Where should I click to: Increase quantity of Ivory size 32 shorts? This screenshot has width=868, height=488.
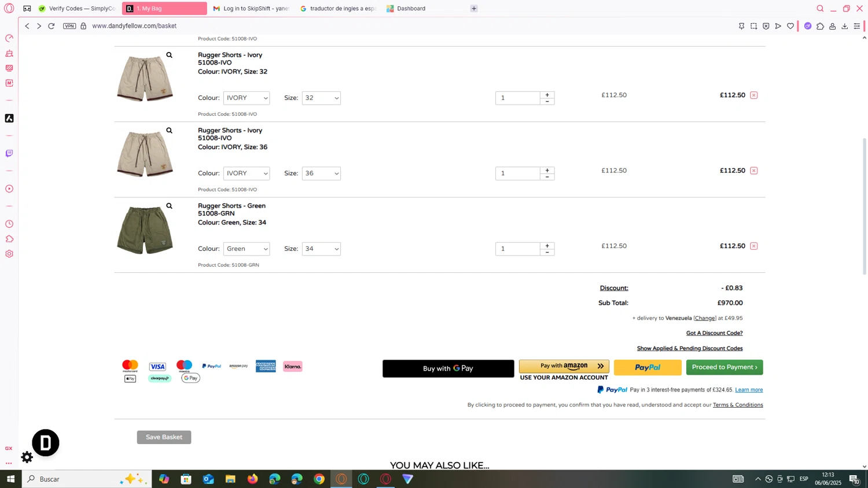[x=547, y=95]
